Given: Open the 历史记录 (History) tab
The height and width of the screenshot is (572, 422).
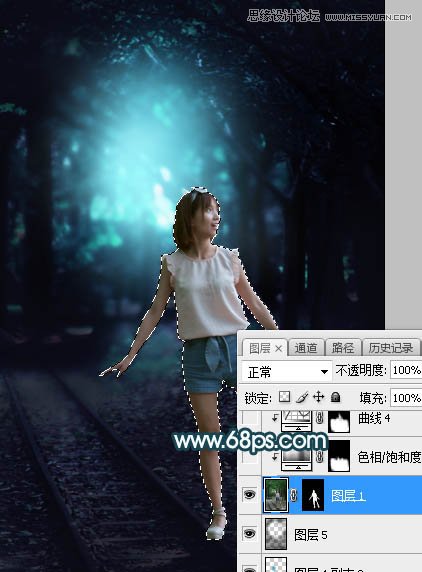Looking at the screenshot, I should click(391, 348).
